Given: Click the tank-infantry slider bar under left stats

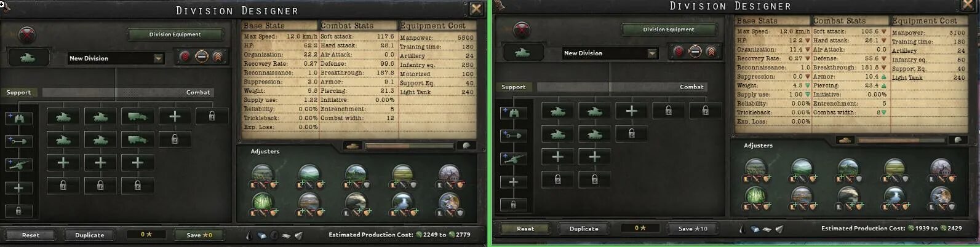Looking at the screenshot, I should pos(408,146).
